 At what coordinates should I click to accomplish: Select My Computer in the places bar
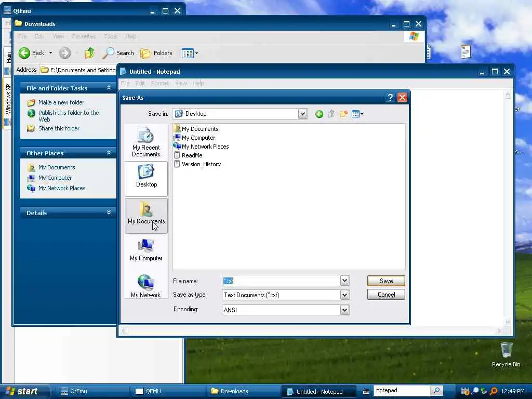(x=146, y=250)
